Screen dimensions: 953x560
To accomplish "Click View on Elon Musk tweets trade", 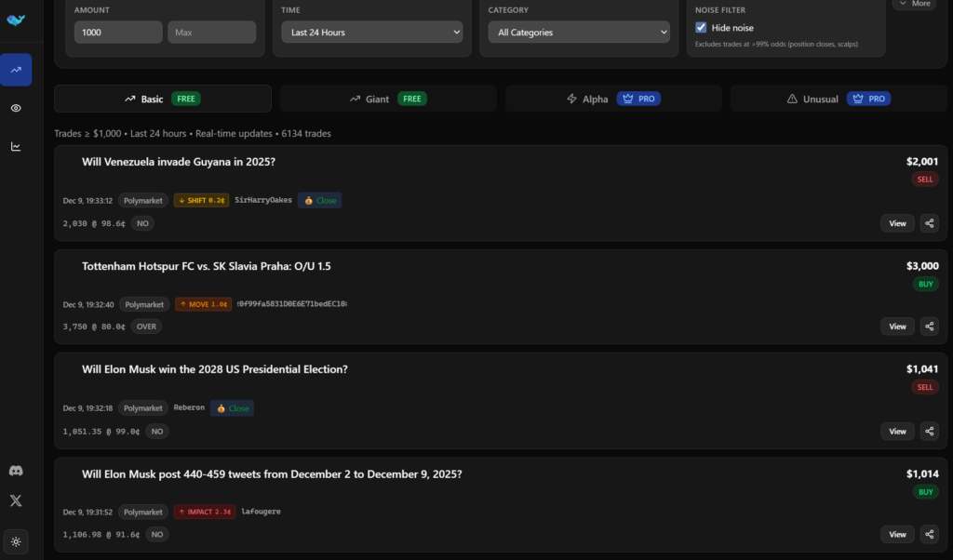I will 897,534.
